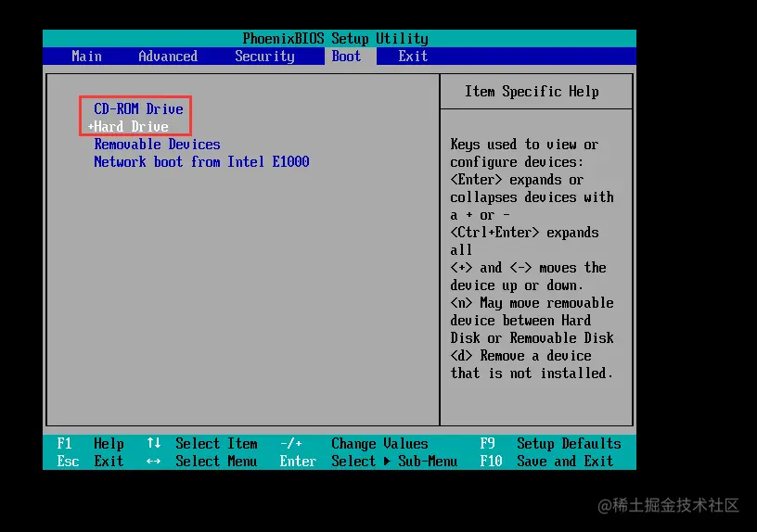Select Removable Devices boot entry
This screenshot has width=757, height=532.
tap(158, 145)
